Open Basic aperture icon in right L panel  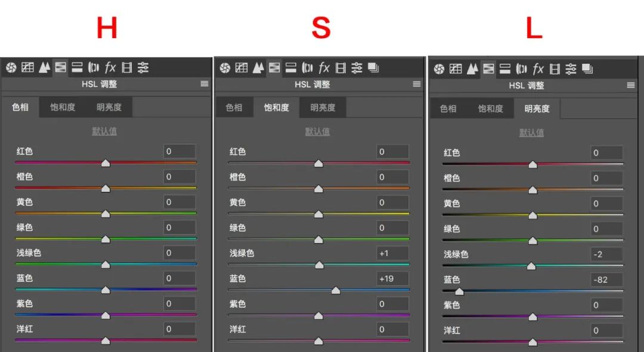click(x=439, y=69)
